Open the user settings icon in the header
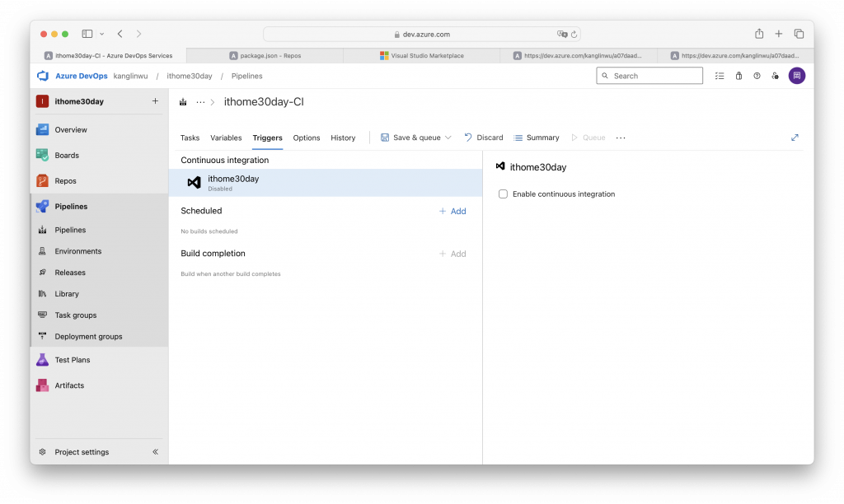The height and width of the screenshot is (504, 844). click(x=775, y=76)
